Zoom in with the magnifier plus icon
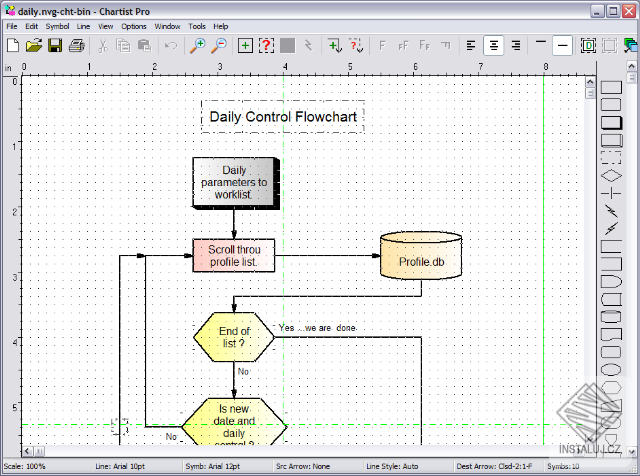This screenshot has width=640, height=476. pos(198,45)
